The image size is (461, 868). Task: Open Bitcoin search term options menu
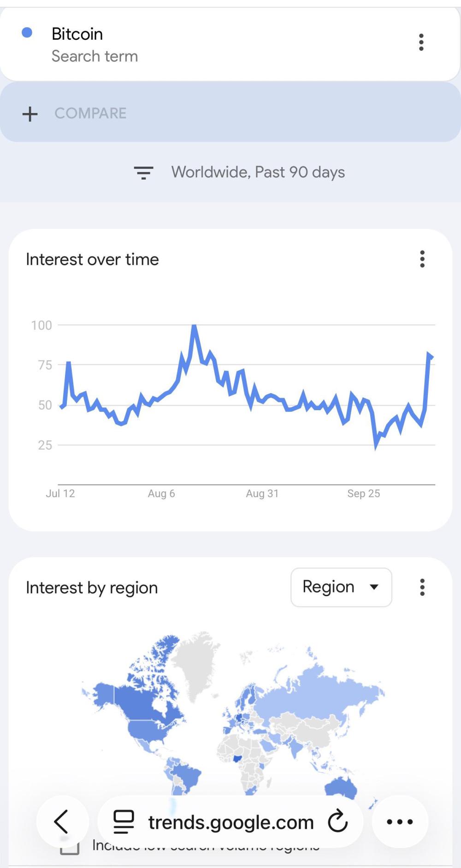coord(421,42)
